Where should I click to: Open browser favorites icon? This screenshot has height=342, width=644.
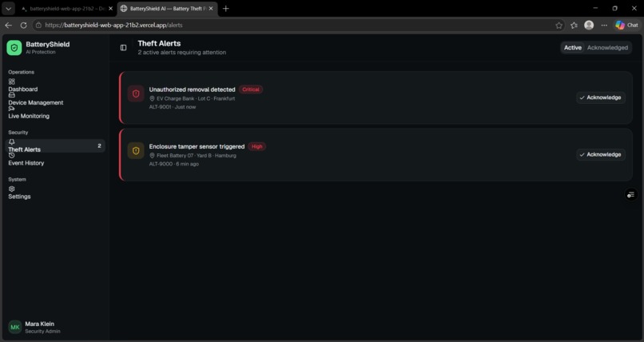click(x=574, y=25)
